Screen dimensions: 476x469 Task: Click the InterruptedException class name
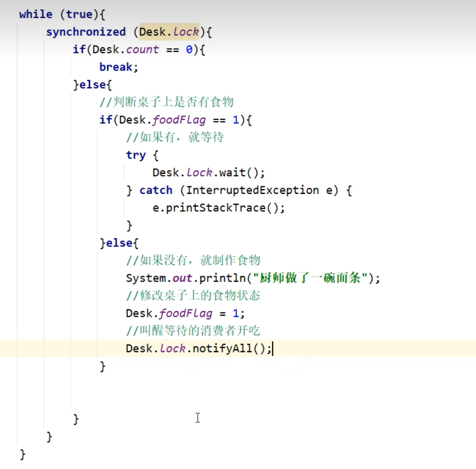tap(252, 190)
